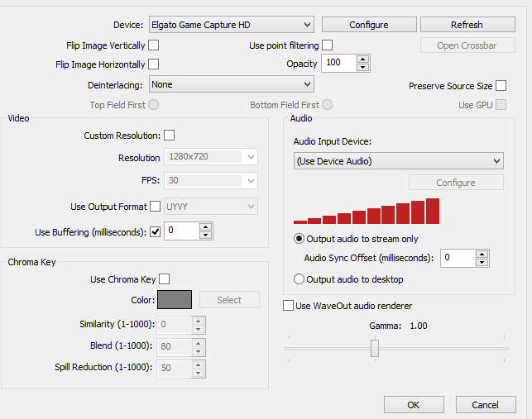Uncheck Use Buffering (milliseconds)
The image size is (532, 419).
pos(155,232)
